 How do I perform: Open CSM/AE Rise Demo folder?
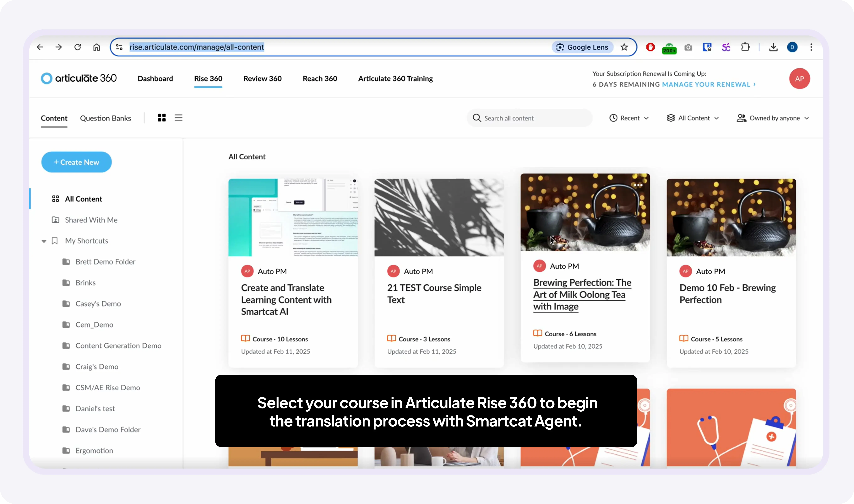108,388
